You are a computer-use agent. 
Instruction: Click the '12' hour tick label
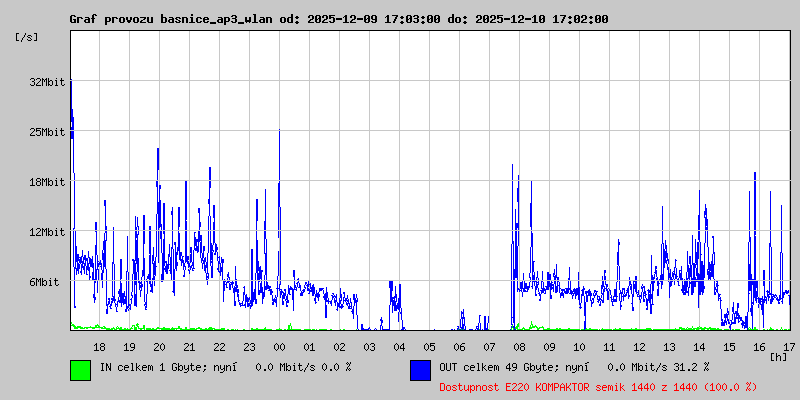639,347
